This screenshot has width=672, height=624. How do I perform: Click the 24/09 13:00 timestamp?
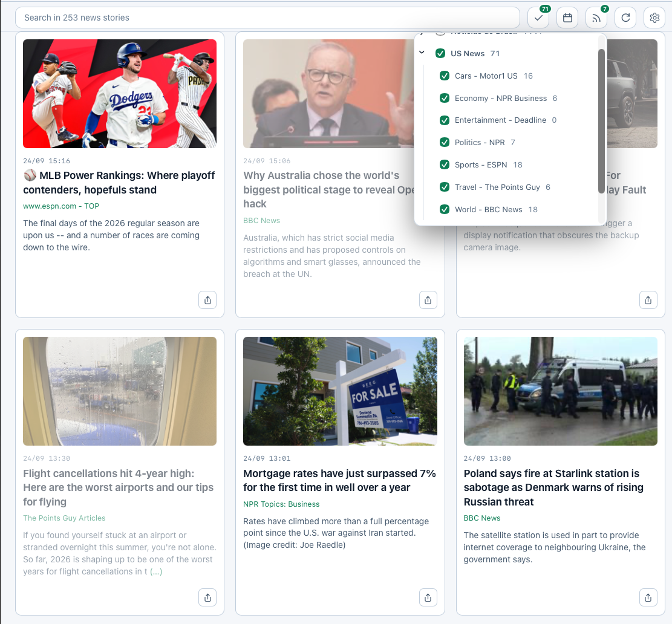pyautogui.click(x=488, y=458)
